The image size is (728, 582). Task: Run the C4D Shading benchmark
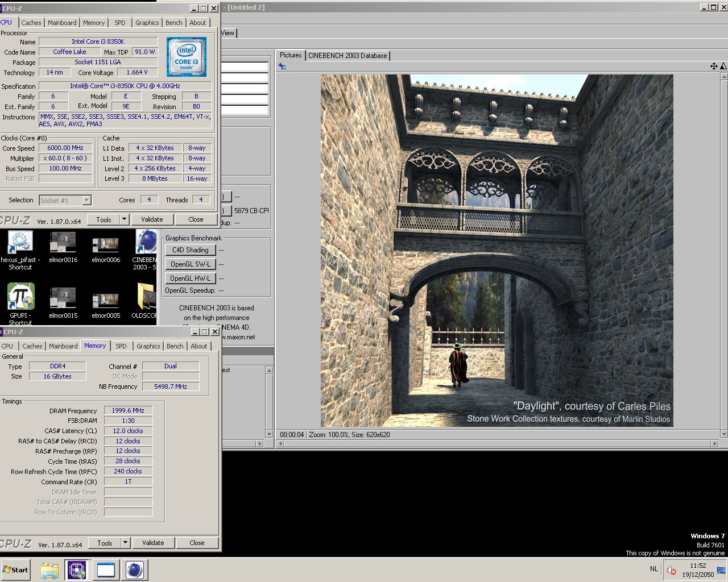191,250
